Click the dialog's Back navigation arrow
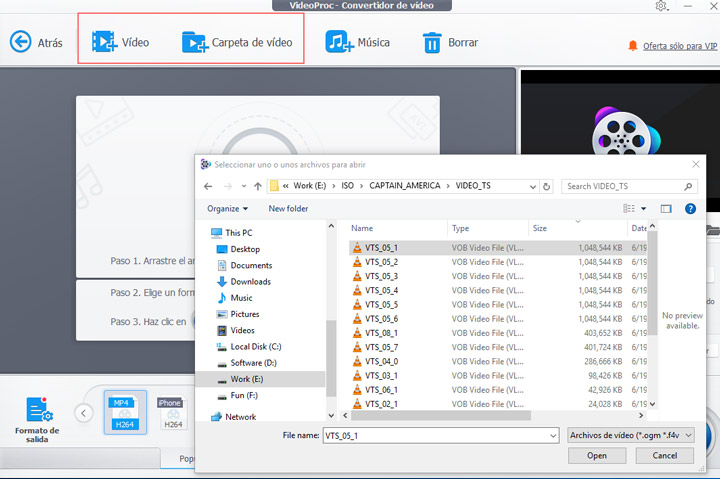Screen dimensions: 720x479 (x=208, y=186)
